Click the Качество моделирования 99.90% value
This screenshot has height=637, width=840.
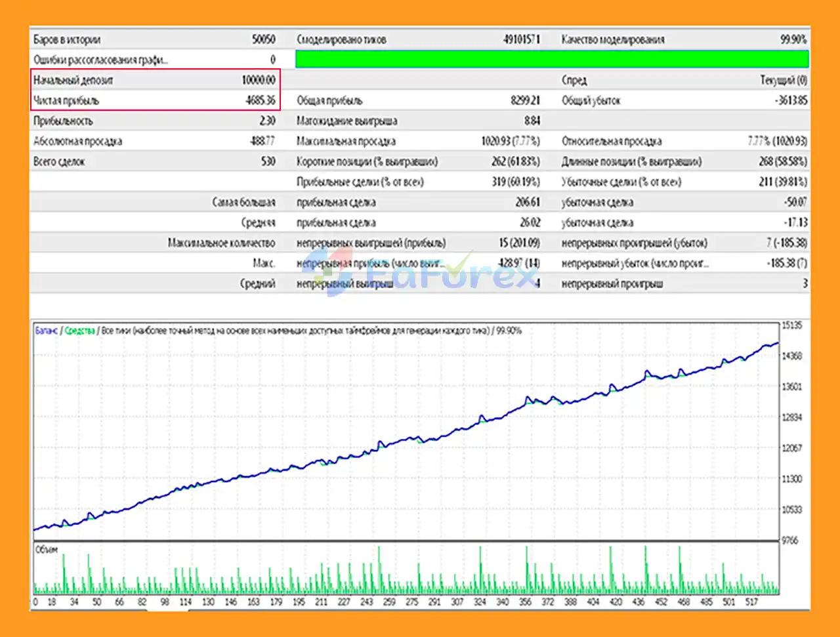[793, 39]
